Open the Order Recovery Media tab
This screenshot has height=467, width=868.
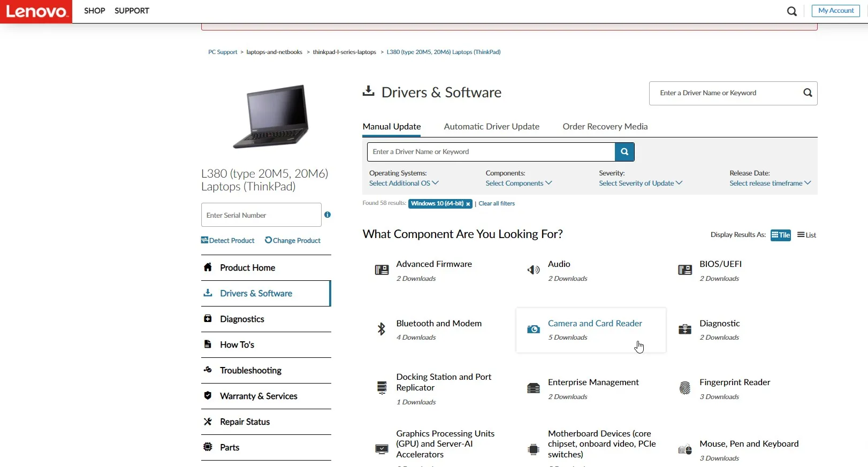(605, 127)
